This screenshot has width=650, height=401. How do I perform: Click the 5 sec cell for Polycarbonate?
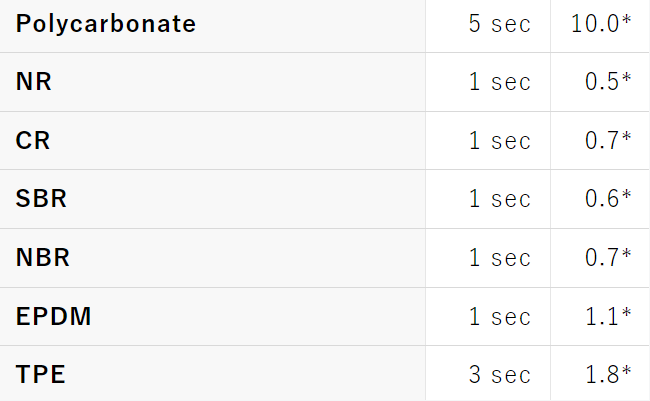[488, 26]
